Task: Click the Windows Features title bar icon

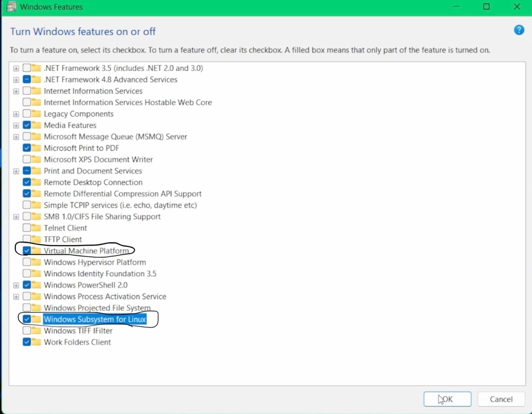Action: (11, 7)
